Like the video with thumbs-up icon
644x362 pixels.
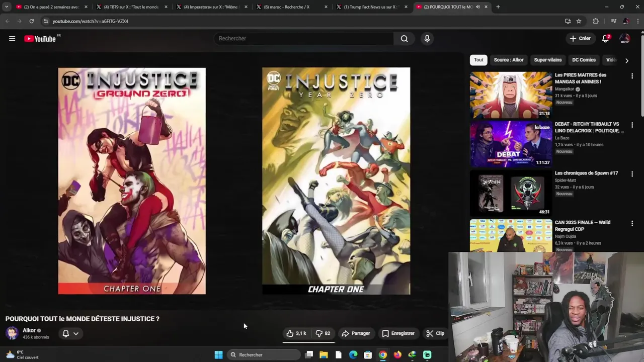(296, 333)
